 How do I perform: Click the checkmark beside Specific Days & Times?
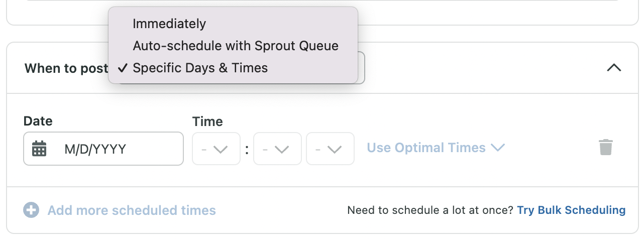pos(122,68)
